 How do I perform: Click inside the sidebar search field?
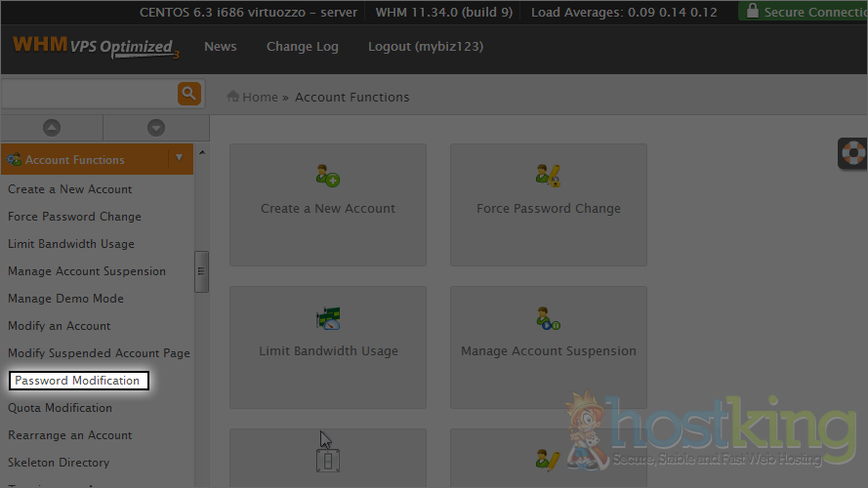88,94
